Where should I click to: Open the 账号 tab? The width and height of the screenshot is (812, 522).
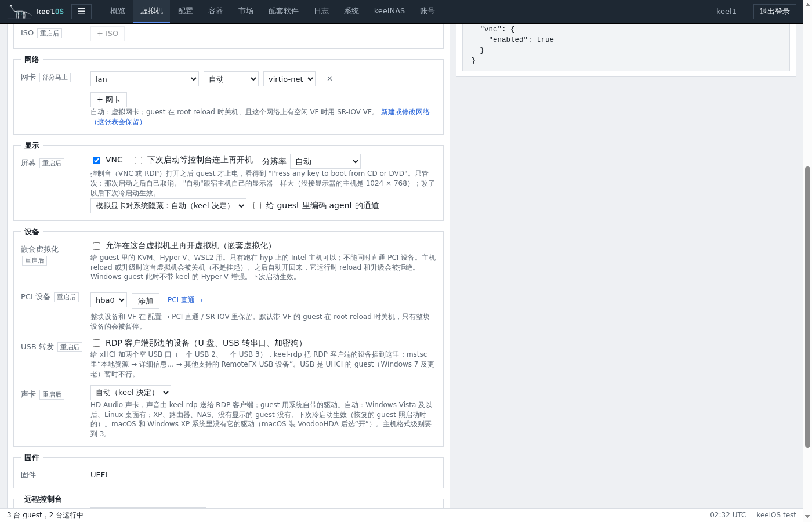click(x=427, y=11)
